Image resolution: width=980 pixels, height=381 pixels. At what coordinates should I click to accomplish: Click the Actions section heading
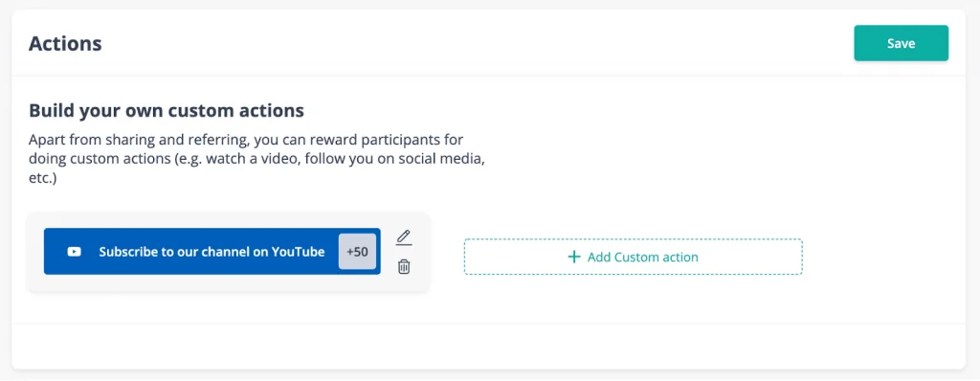click(x=65, y=44)
